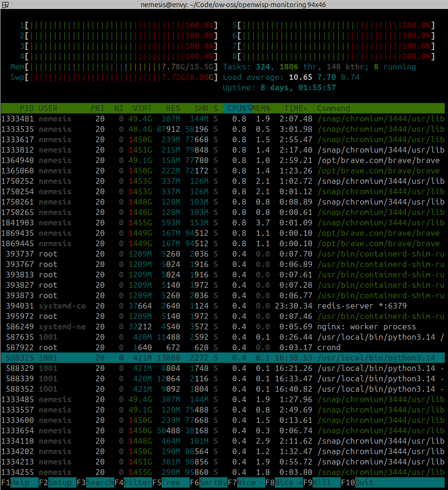Sort by the TIME+ column header
This screenshot has width=448, height=490.
296,108
